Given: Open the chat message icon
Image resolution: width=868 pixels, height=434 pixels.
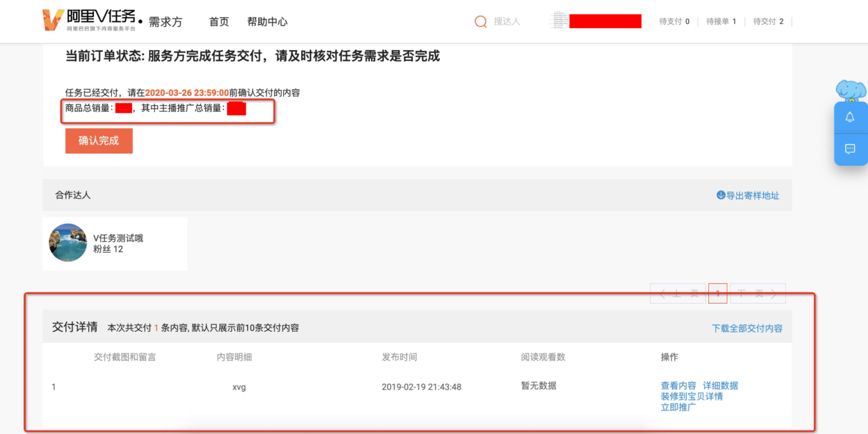Looking at the screenshot, I should click(x=850, y=149).
